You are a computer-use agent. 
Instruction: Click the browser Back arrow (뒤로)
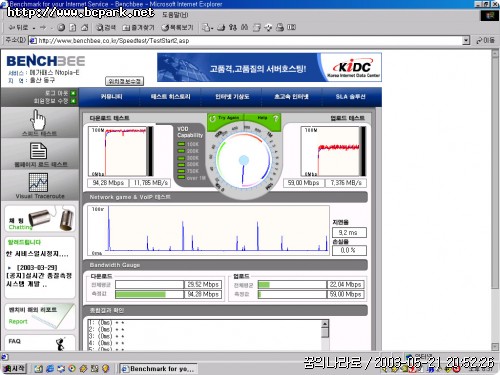click(x=18, y=28)
